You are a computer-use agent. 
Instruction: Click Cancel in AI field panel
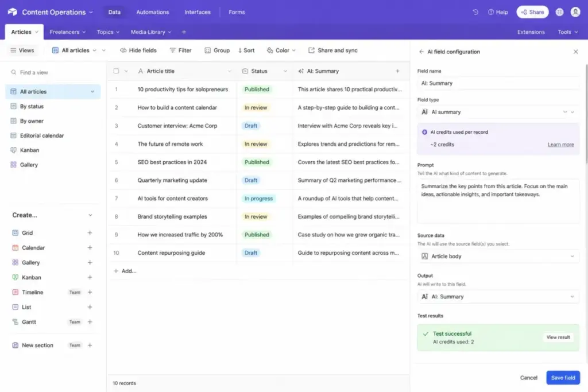pyautogui.click(x=528, y=378)
